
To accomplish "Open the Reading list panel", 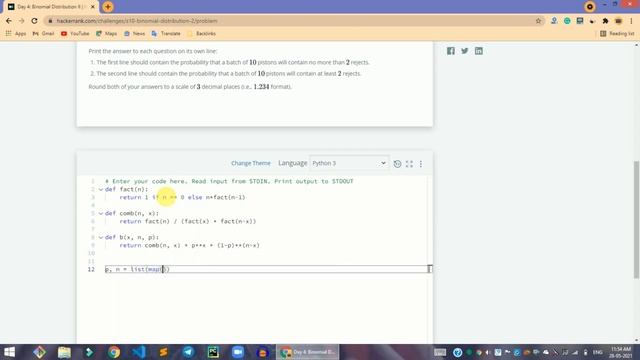I will tap(618, 33).
